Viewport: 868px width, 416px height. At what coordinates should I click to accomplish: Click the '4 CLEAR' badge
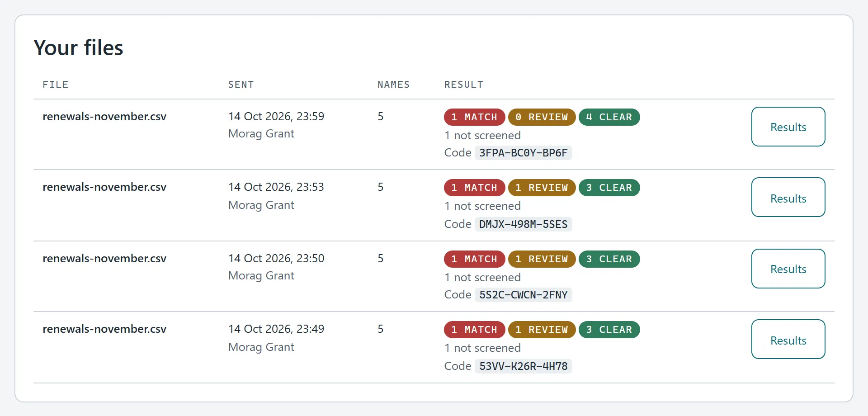pyautogui.click(x=609, y=117)
